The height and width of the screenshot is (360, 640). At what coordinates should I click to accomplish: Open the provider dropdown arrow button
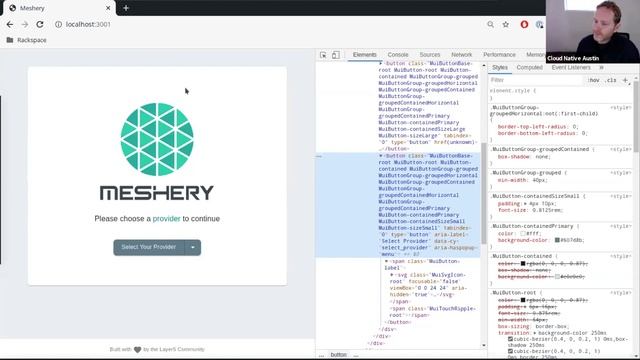193,247
